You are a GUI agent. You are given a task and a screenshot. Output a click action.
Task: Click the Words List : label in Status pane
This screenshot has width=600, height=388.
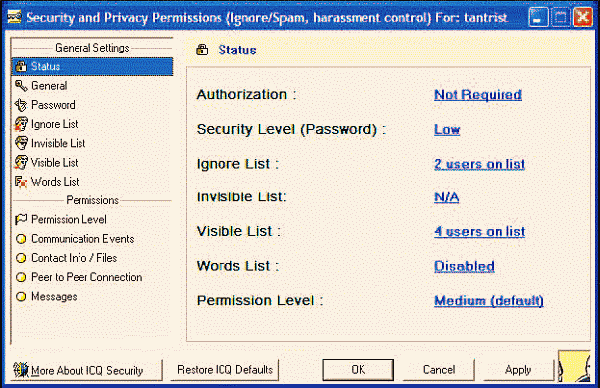[x=238, y=266]
